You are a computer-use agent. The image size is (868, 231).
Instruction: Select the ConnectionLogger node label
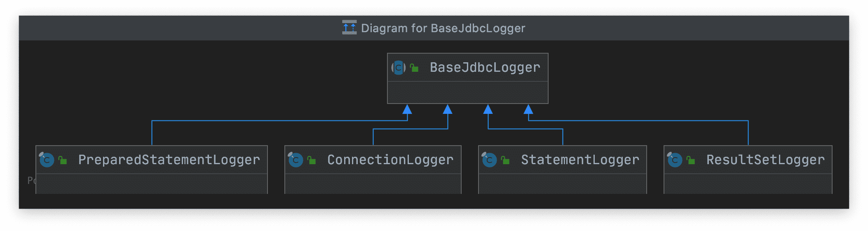click(390, 160)
